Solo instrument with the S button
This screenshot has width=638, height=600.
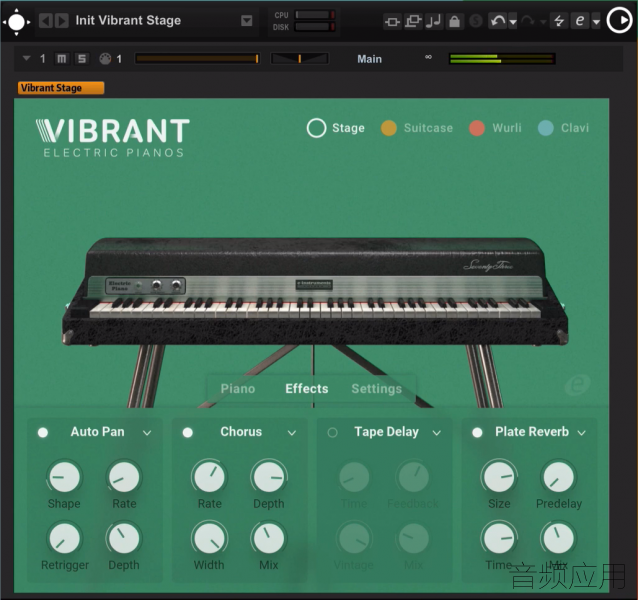pos(82,59)
